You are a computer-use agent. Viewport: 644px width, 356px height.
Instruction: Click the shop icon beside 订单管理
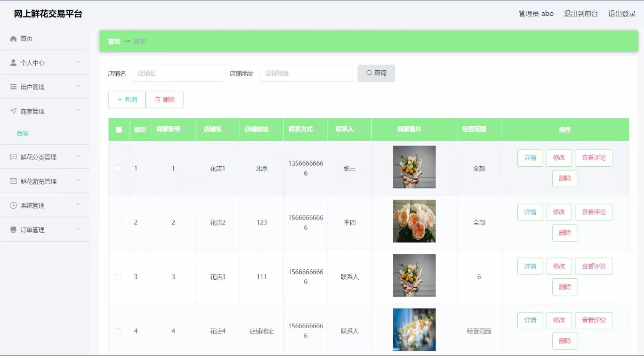[13, 230]
